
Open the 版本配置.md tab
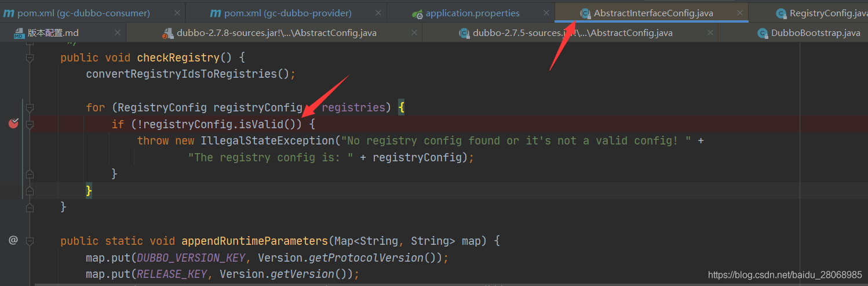(x=63, y=33)
